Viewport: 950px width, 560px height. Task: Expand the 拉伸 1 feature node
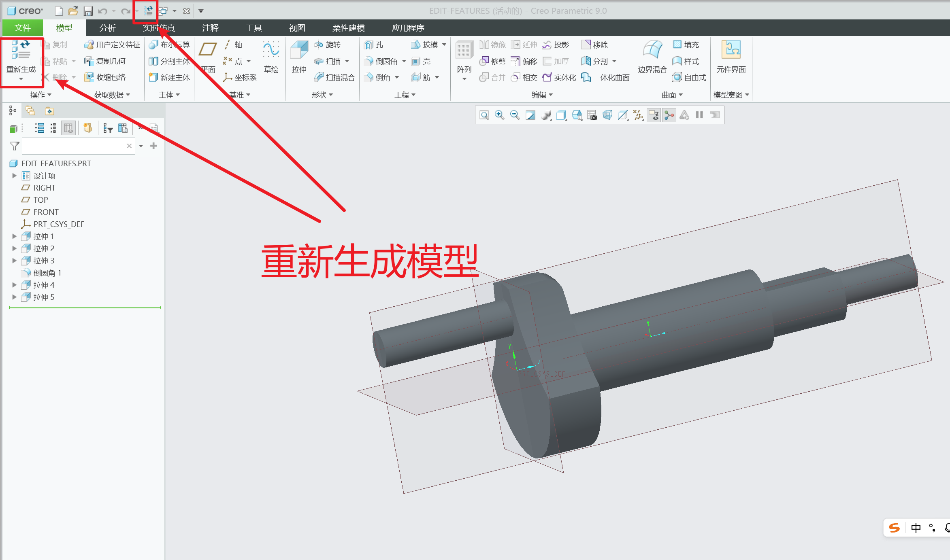click(14, 236)
